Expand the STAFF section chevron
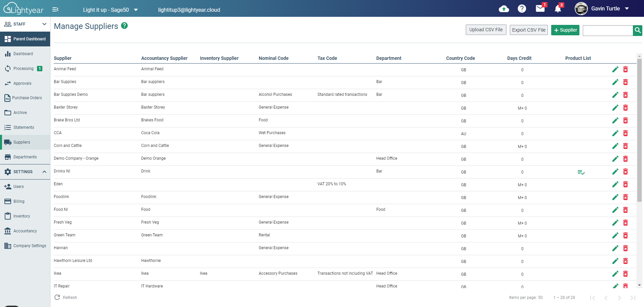The height and width of the screenshot is (307, 644). tap(44, 24)
